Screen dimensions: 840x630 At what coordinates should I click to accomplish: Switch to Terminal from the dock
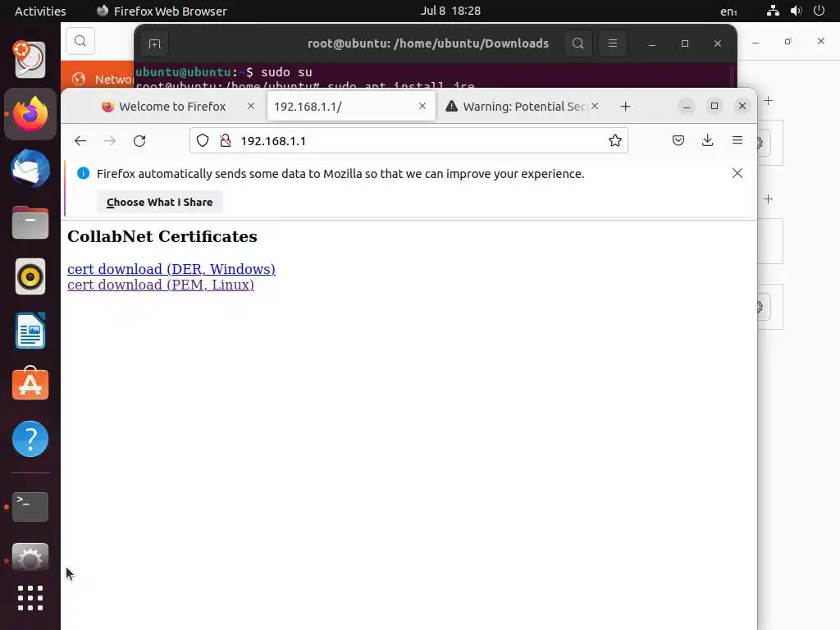pos(30,506)
